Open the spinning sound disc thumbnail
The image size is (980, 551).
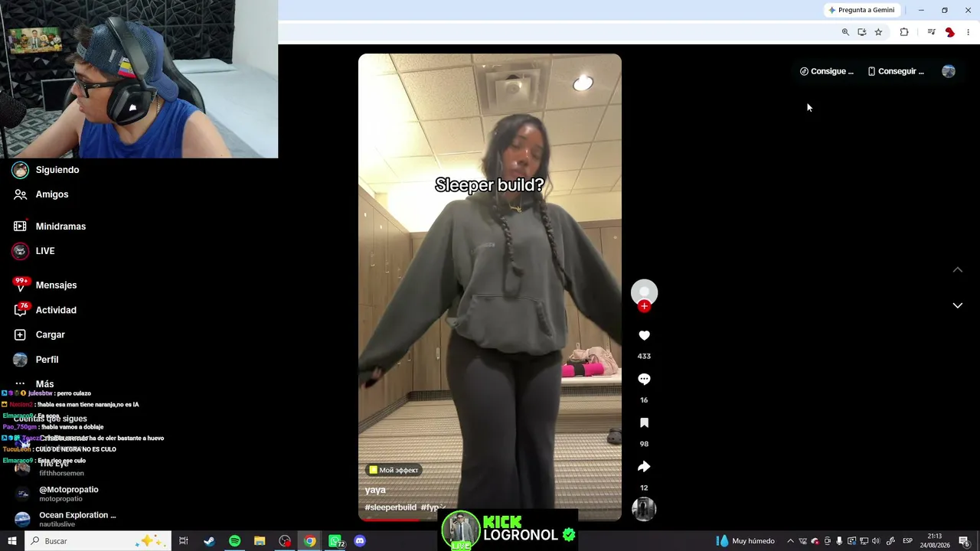coord(644,509)
